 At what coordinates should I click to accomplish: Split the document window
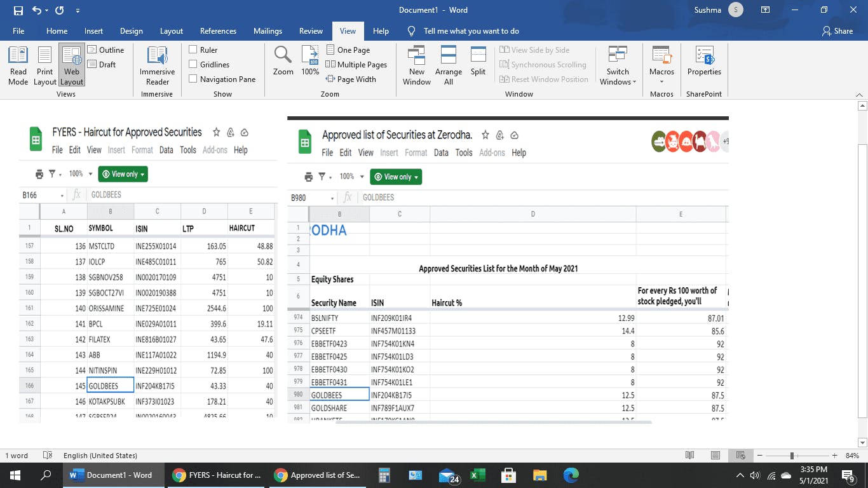click(478, 62)
